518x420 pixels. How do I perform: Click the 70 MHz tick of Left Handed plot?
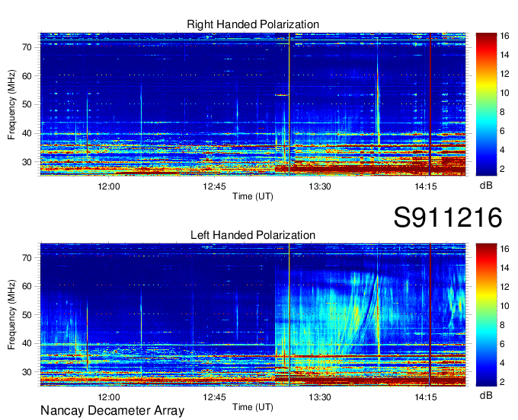point(27,257)
